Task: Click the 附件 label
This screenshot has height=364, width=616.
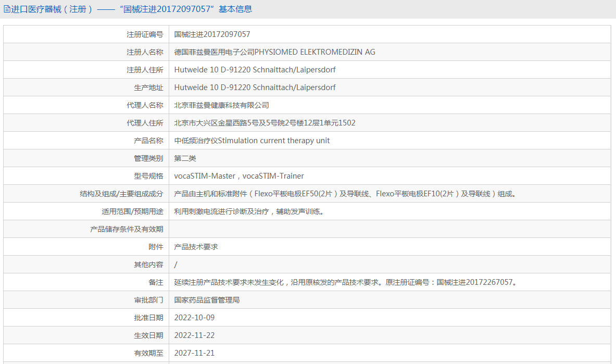Action: [156, 247]
